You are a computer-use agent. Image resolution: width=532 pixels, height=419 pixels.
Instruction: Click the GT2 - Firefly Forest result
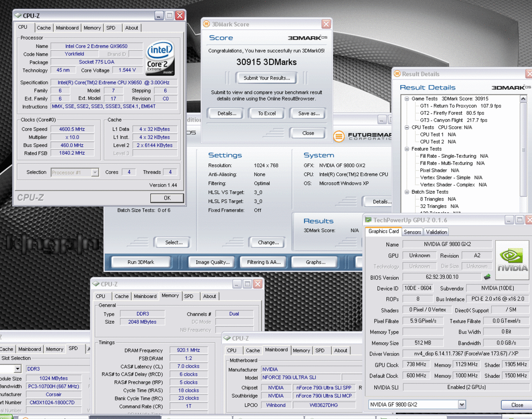tap(452, 113)
